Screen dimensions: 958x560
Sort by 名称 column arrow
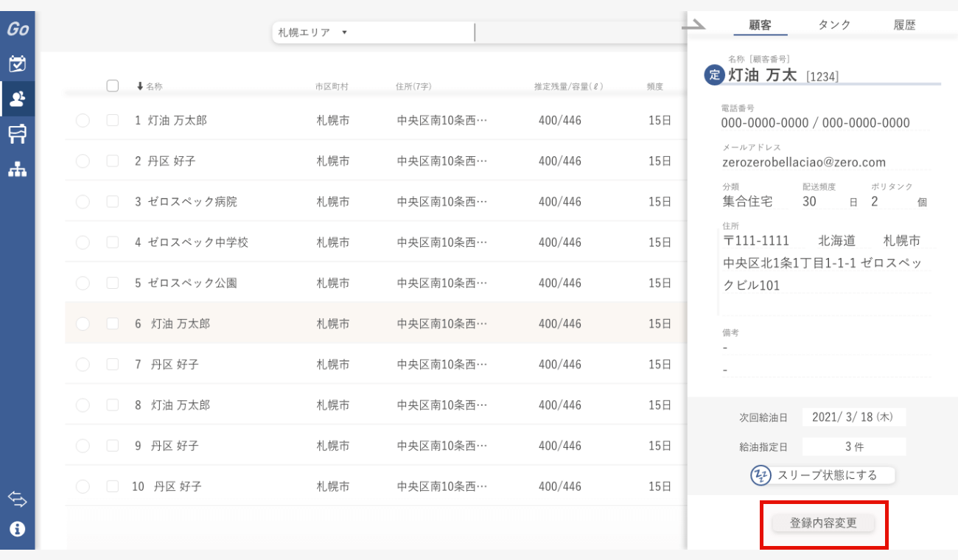[140, 86]
